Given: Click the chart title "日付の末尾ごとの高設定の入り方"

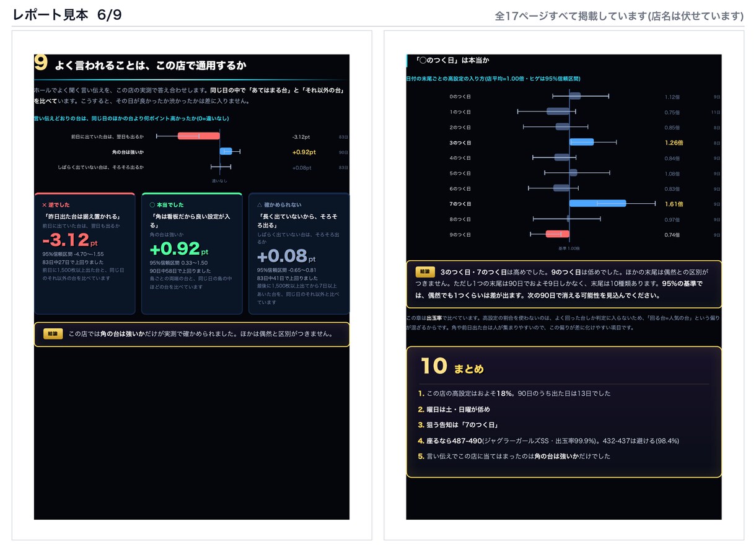Looking at the screenshot, I should point(493,79).
